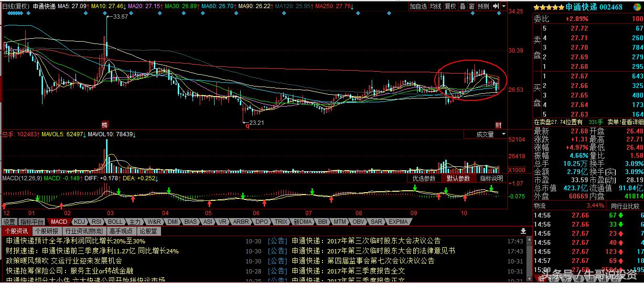Open headline 申通快递预计全年净利润同比增长20%至30%
The height and width of the screenshot is (284, 644).
click(75, 241)
